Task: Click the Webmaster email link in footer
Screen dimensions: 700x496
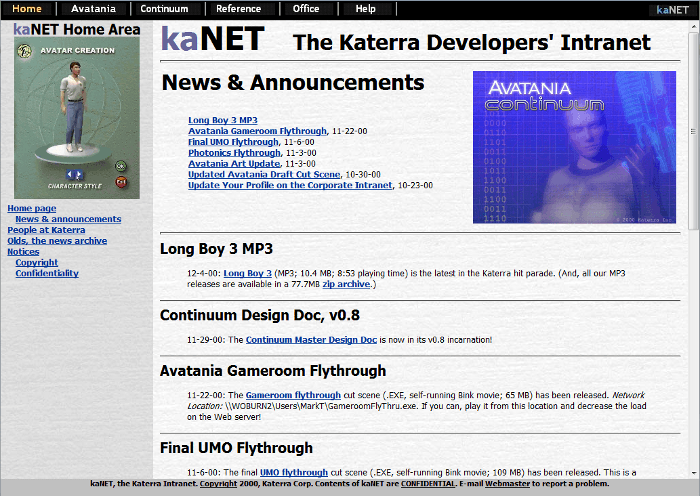Action: (507, 483)
